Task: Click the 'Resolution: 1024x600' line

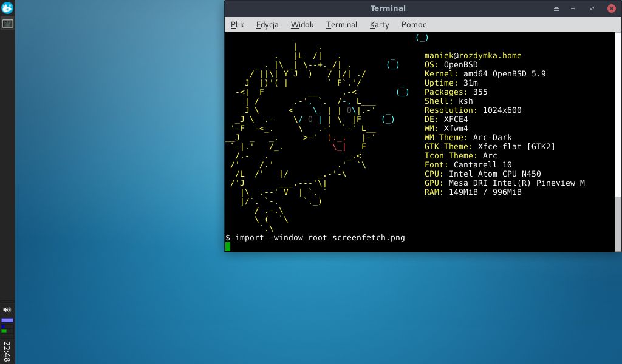Action: click(x=473, y=110)
